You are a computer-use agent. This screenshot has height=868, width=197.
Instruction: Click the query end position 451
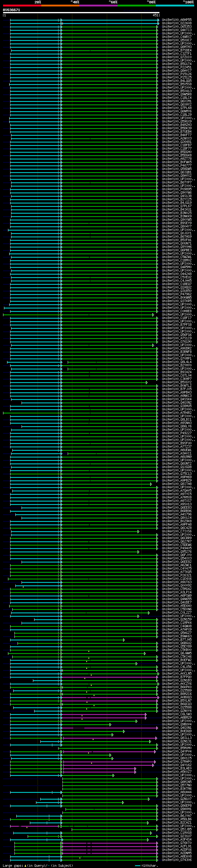click(x=155, y=15)
